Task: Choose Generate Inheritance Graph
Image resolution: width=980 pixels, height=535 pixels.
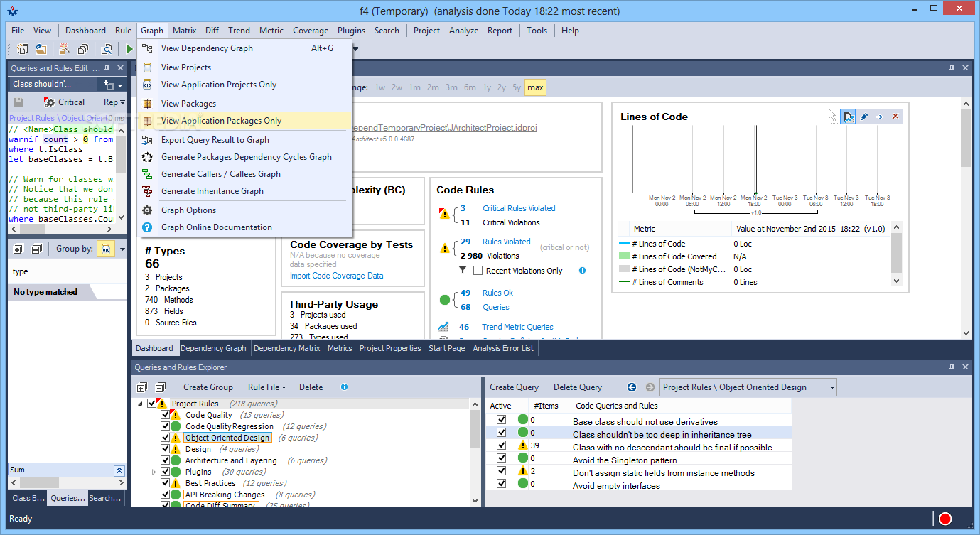Action: tap(244, 191)
